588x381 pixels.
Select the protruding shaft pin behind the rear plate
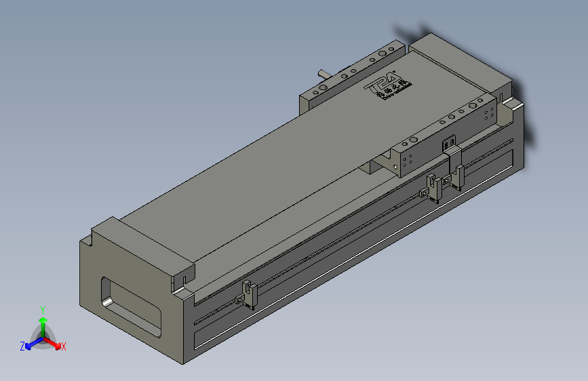point(325,73)
